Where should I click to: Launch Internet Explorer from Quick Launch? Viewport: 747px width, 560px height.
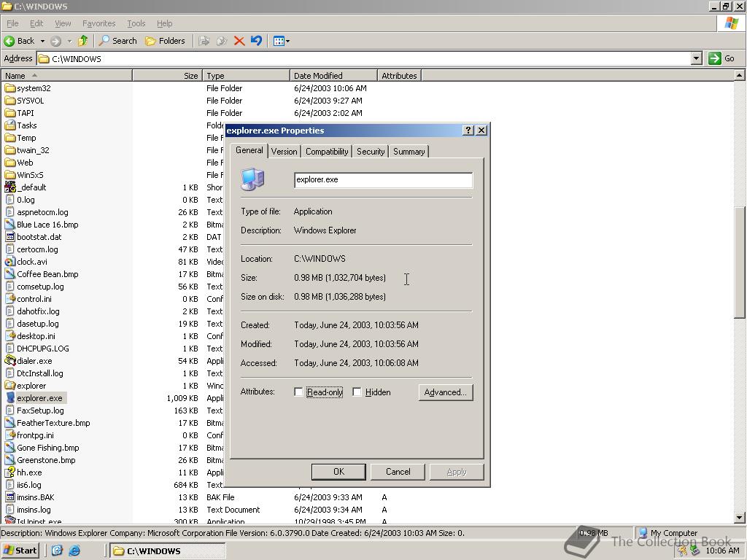point(75,551)
